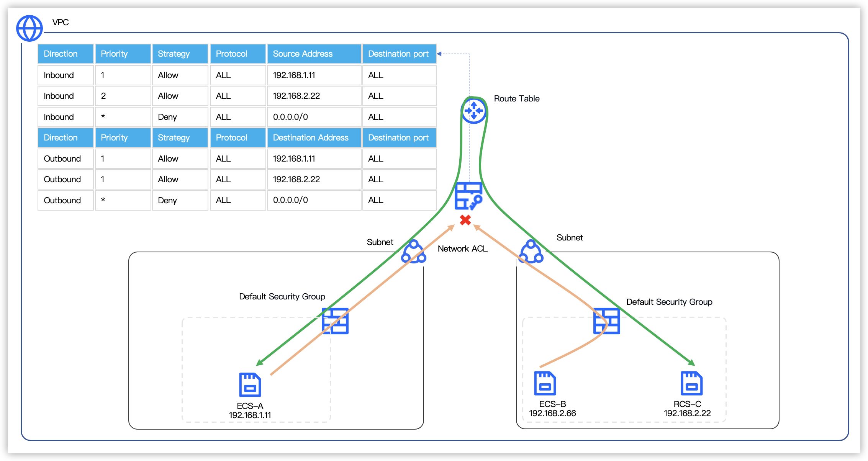The image size is (868, 461).
Task: Click the inbound table Direction header
Action: (x=66, y=54)
